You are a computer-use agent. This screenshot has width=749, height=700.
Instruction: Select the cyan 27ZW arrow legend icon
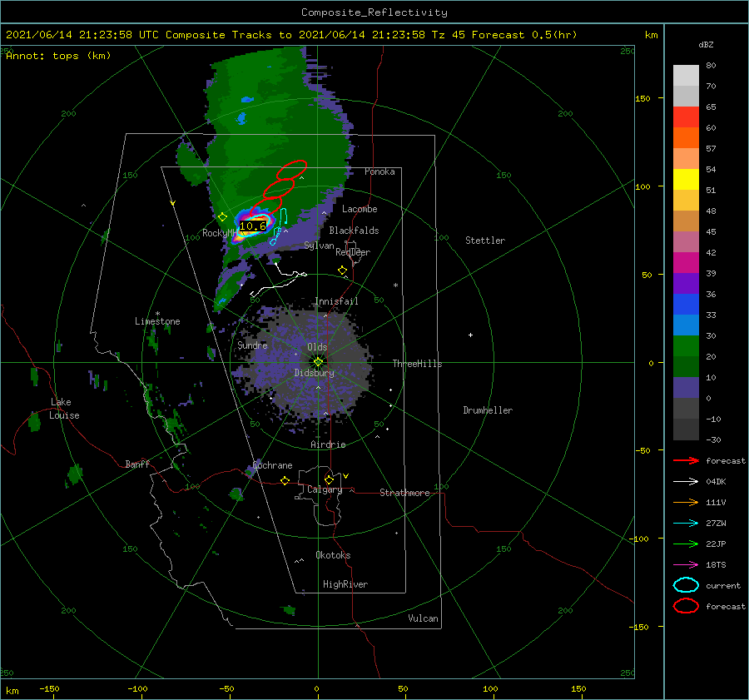click(x=686, y=524)
